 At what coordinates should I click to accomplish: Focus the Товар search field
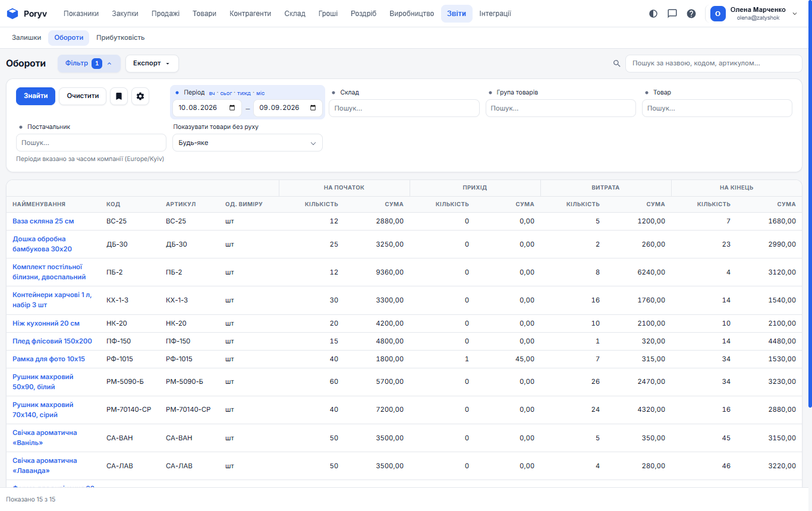coord(717,108)
